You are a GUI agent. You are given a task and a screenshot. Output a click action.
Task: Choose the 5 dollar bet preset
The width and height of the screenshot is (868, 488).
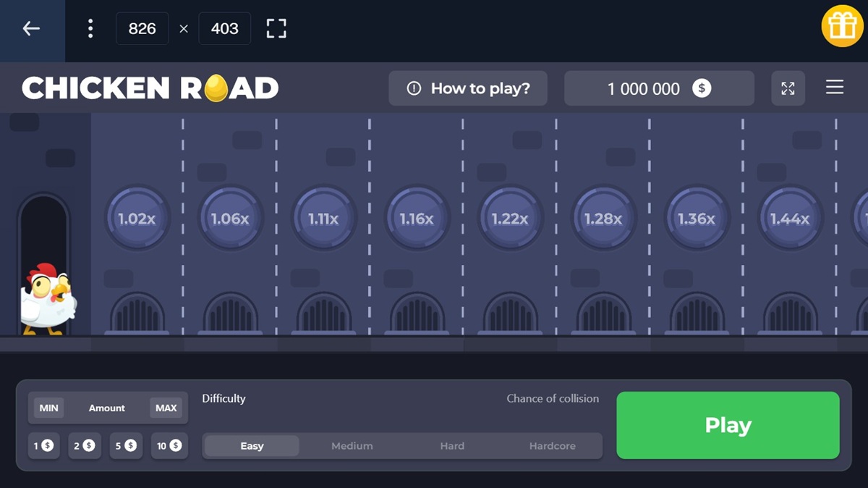pyautogui.click(x=126, y=446)
